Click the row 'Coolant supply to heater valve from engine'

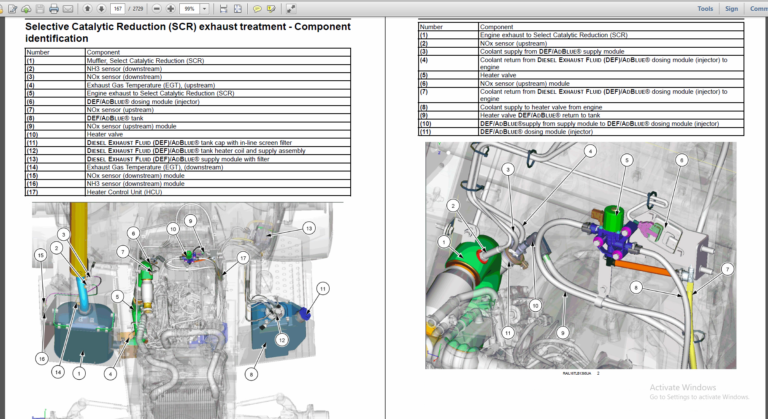tap(581, 107)
